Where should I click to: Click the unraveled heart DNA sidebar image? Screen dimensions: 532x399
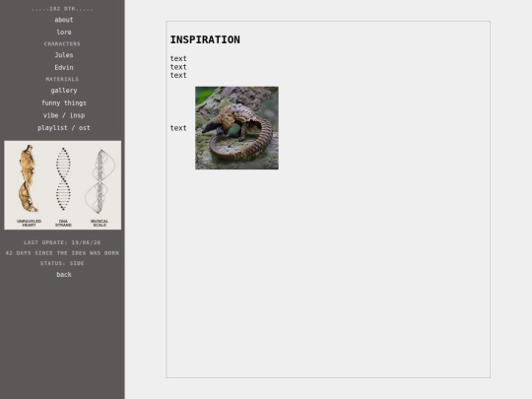(x=62, y=185)
